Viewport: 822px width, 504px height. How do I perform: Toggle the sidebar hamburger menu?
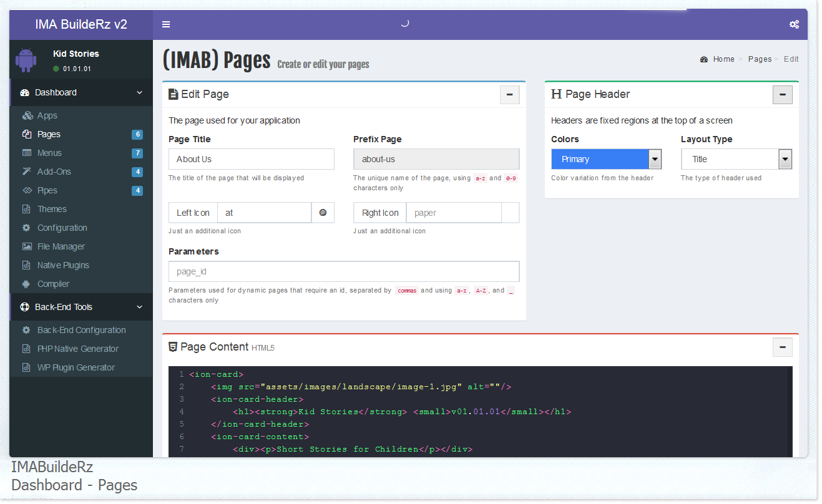click(166, 24)
